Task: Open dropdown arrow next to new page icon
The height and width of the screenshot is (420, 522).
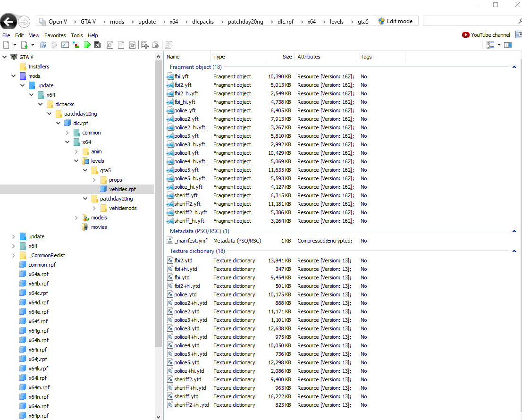Action: (15, 45)
